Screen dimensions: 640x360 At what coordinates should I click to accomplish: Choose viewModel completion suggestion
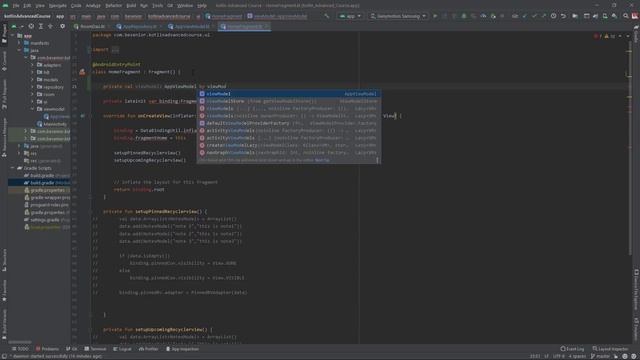point(289,94)
